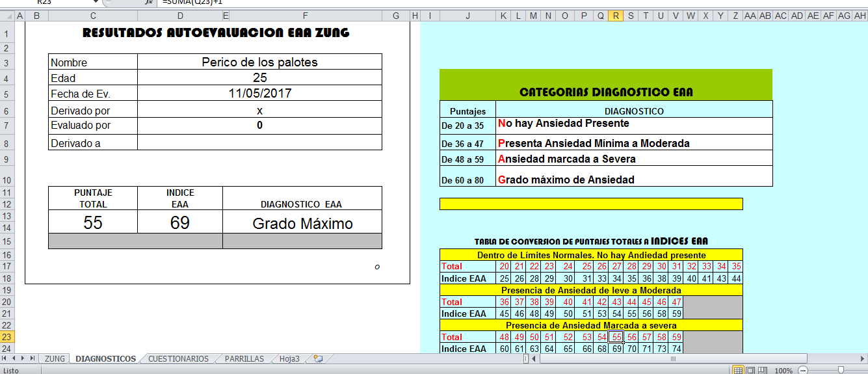Click the zoom out minus button

tap(802, 370)
